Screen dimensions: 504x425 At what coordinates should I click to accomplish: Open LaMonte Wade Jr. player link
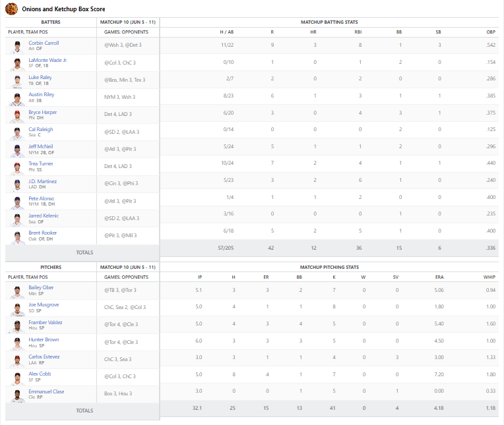[47, 60]
